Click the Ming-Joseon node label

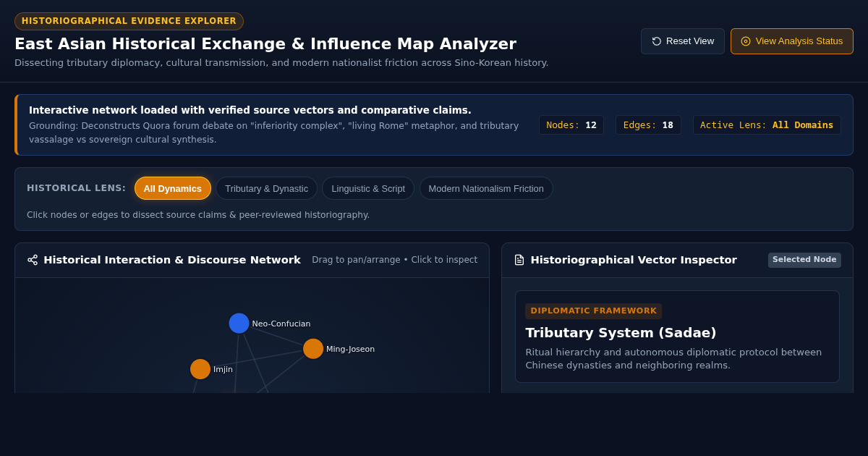coord(350,349)
